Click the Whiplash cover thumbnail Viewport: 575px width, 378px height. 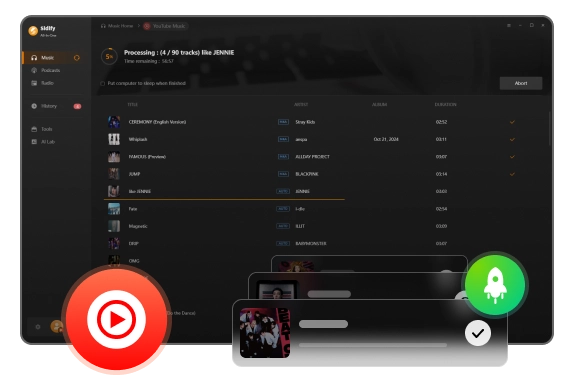click(x=114, y=139)
